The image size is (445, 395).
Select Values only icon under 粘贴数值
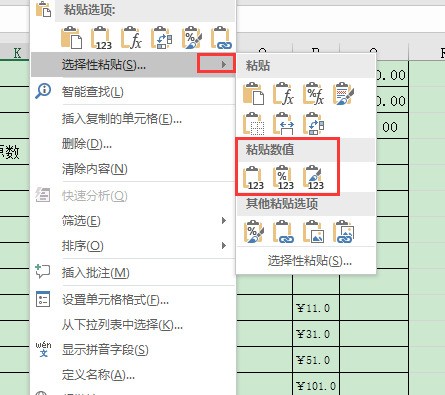tap(254, 178)
